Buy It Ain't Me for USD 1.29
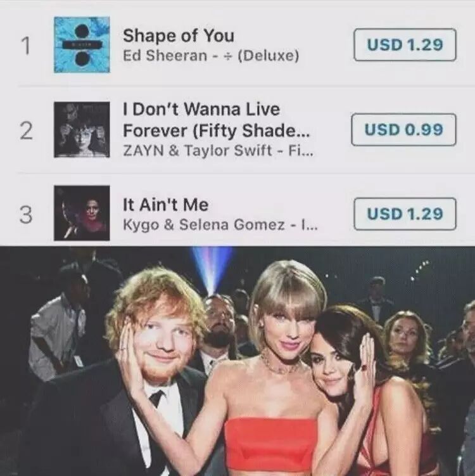Screen dimensions: 475x476 coord(405,214)
